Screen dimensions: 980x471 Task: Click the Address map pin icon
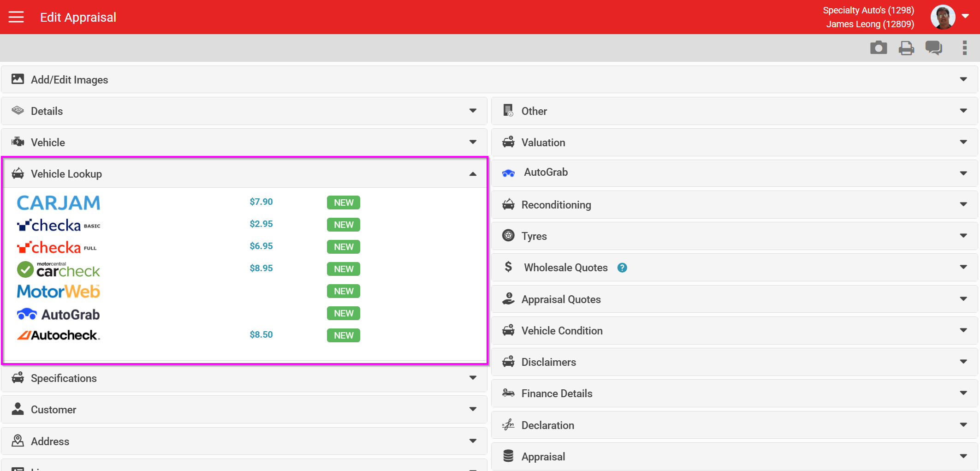pyautogui.click(x=18, y=441)
